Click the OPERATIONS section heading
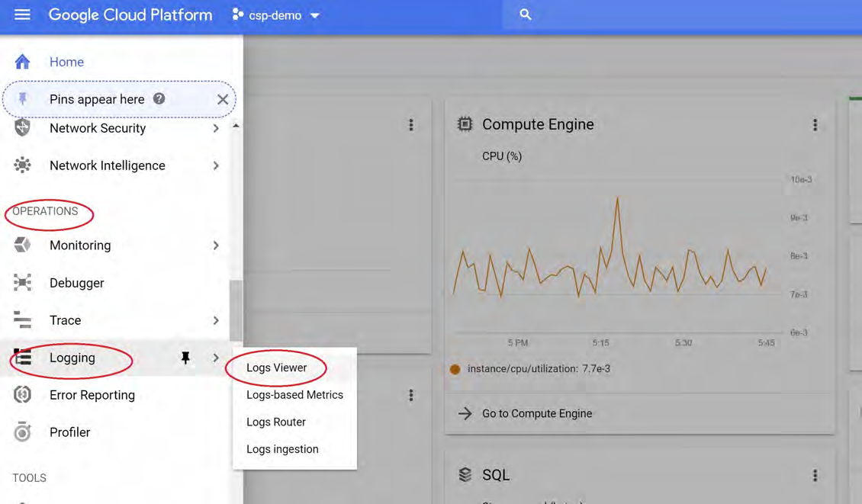862x504 pixels. [x=45, y=211]
